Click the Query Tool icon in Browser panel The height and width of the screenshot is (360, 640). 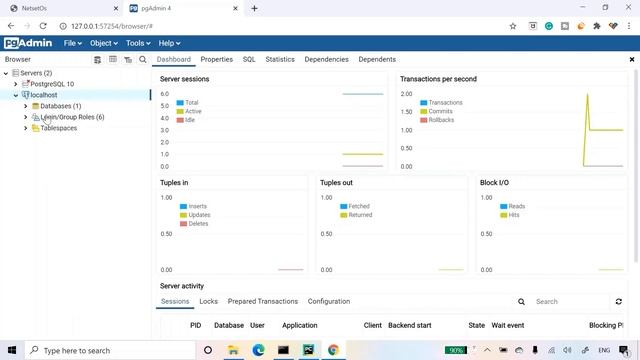(97, 60)
